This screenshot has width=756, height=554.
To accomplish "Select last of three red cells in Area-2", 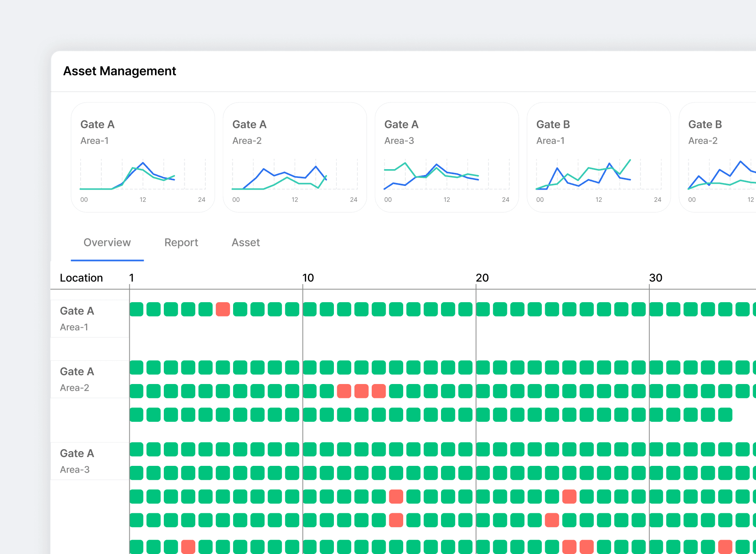I will tap(379, 391).
